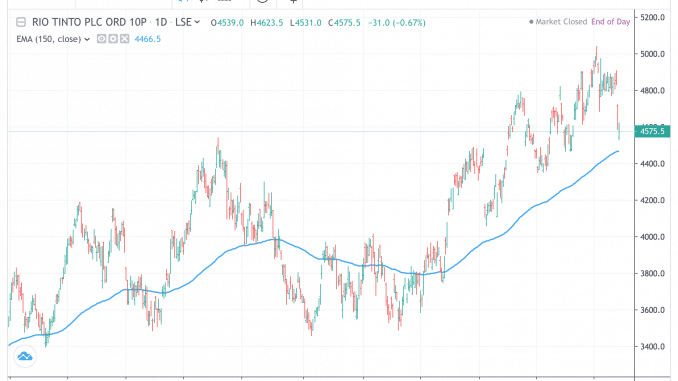678x381 pixels.
Task: Click the 4800.0 price scale label
Action: point(652,90)
